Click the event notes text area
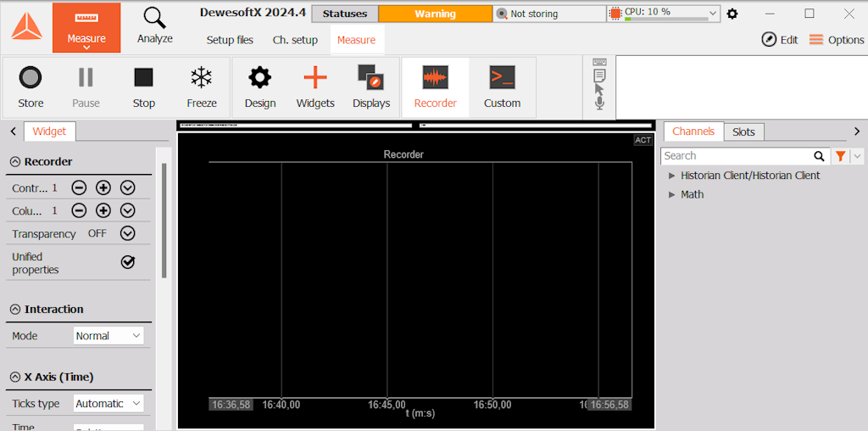The width and height of the screenshot is (868, 431). [742, 87]
